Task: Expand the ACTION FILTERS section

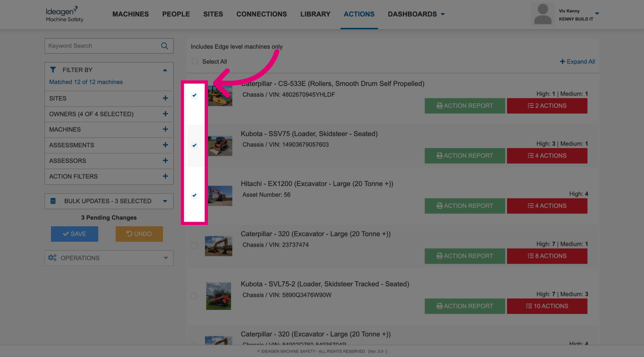Action: click(109, 176)
